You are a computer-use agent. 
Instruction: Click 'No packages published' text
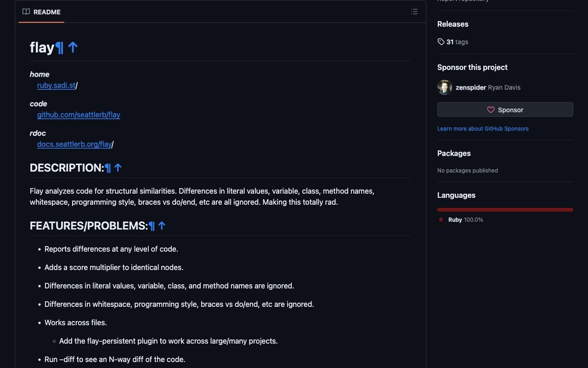click(x=468, y=171)
